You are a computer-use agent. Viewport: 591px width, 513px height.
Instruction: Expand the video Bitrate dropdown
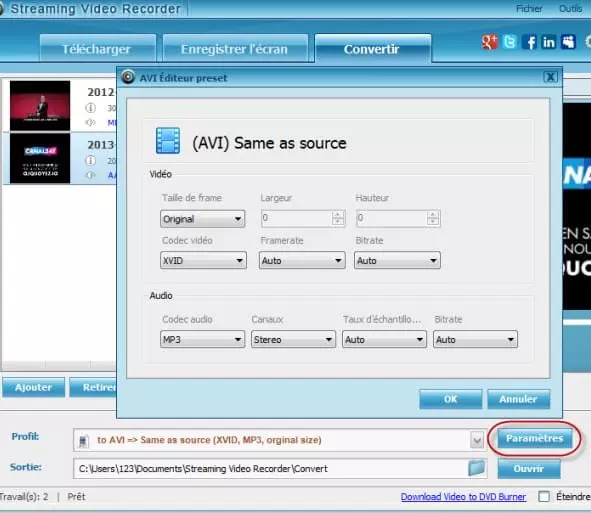click(397, 260)
